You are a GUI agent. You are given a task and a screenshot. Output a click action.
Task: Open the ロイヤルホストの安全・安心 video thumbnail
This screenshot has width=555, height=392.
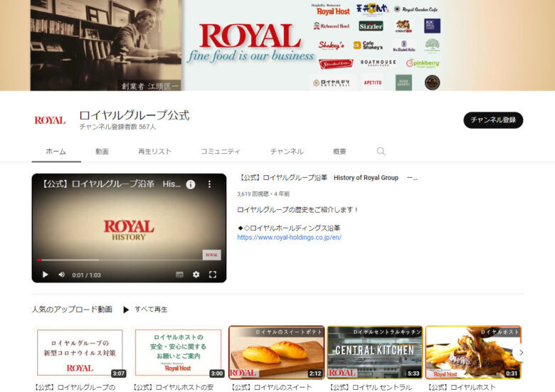tap(179, 352)
